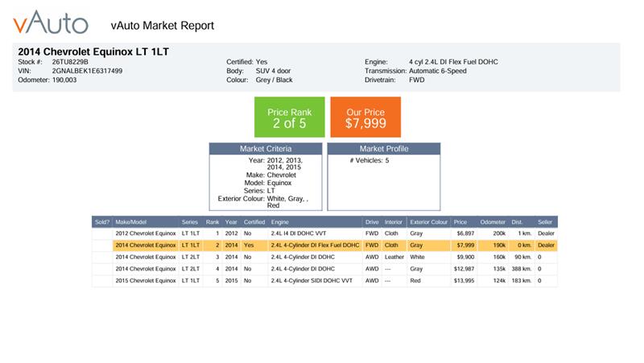The image size is (644, 363).
Task: Click the vAuto Market Report title
Action: click(x=163, y=26)
